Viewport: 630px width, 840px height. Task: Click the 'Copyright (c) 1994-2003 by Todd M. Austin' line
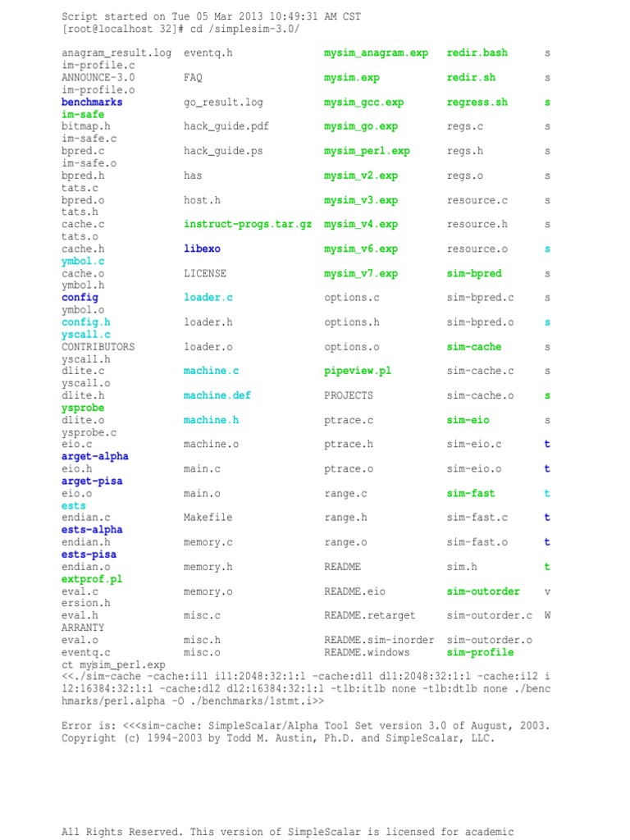(278, 738)
